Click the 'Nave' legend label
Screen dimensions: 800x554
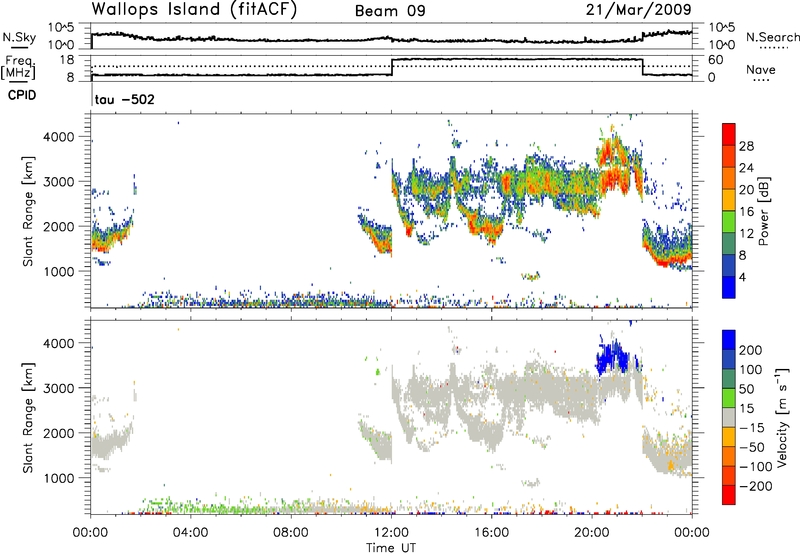click(761, 70)
